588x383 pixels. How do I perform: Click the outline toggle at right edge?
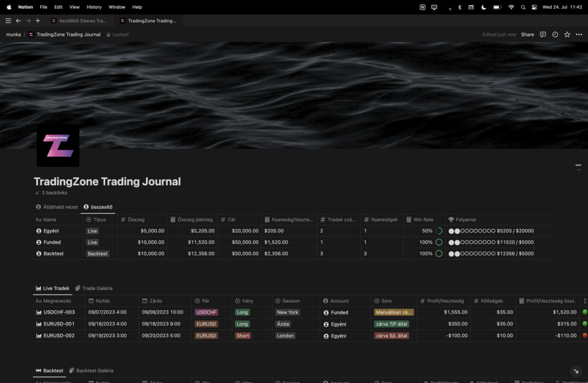578,167
